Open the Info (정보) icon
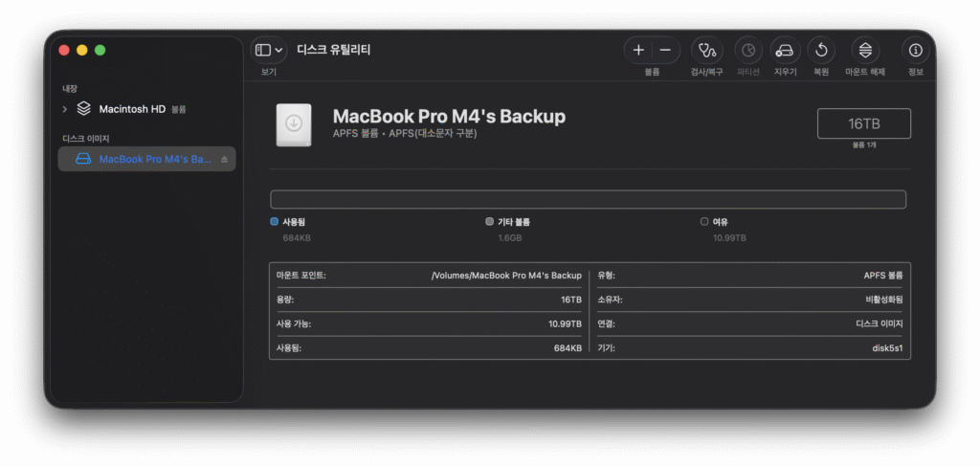 916,50
